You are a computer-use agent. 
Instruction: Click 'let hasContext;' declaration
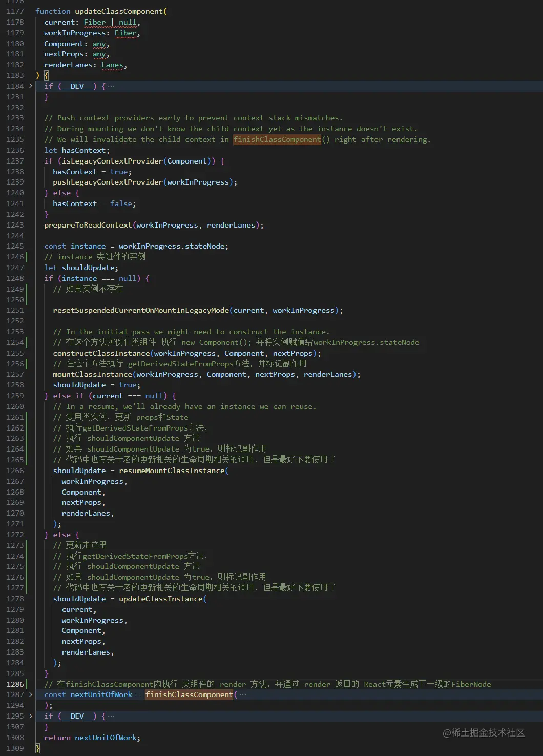coord(77,150)
